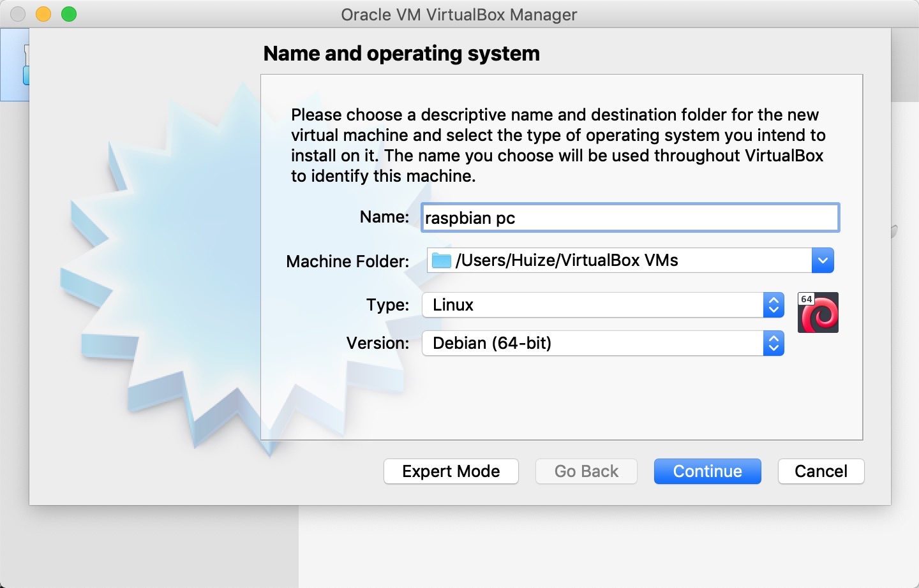Cancel the new virtual machine wizard
Viewport: 919px width, 588px height.
(821, 471)
